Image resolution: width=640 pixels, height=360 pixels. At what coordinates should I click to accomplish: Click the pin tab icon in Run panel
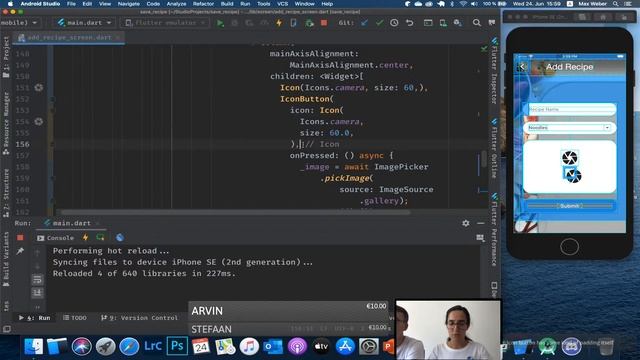[20, 251]
